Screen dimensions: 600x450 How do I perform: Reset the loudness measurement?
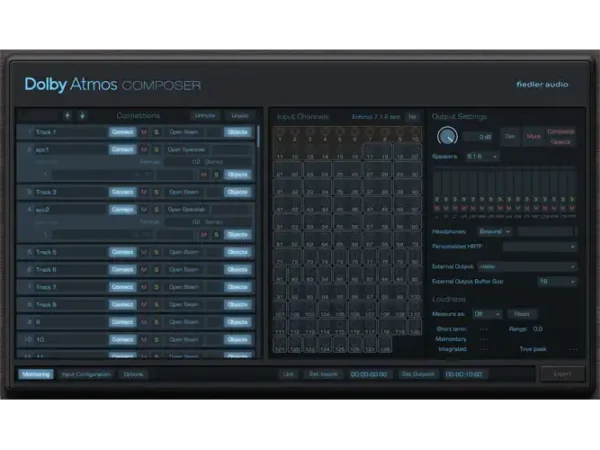(522, 314)
